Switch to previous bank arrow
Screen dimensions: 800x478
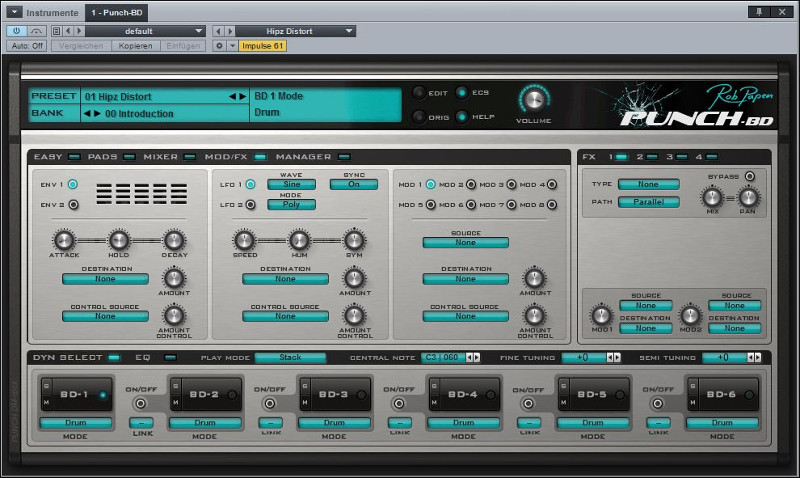click(87, 113)
